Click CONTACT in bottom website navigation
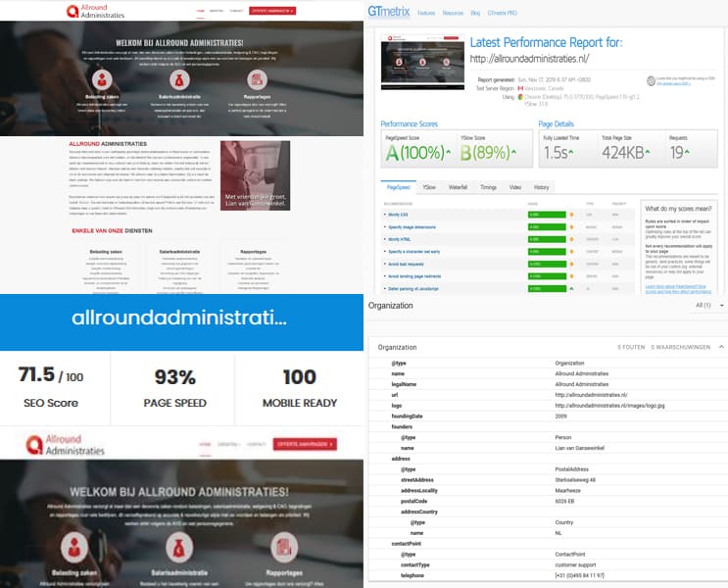Viewport: 728px width, 588px height. click(x=256, y=445)
